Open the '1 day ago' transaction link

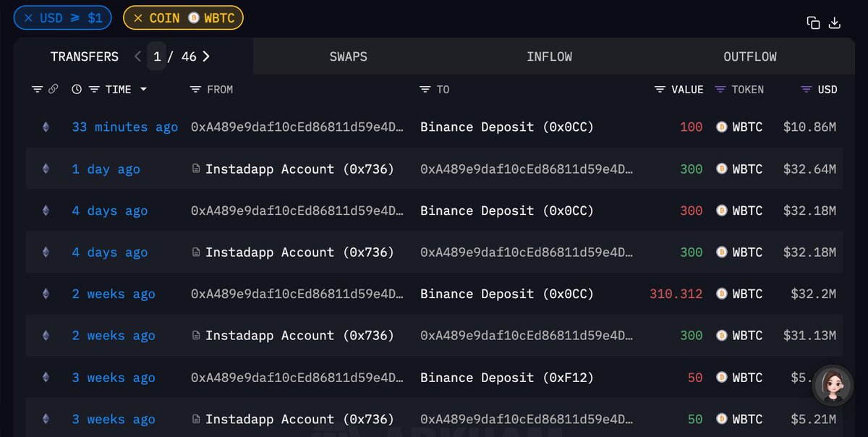(106, 169)
